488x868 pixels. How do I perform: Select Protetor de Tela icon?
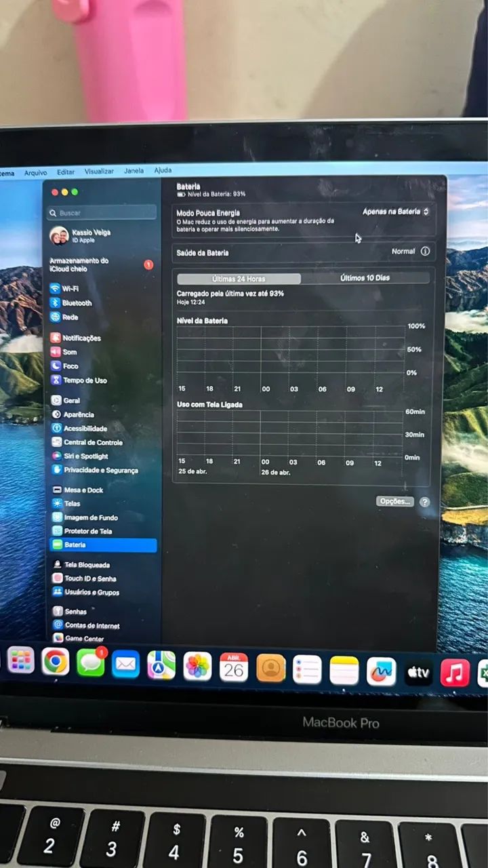click(x=58, y=531)
